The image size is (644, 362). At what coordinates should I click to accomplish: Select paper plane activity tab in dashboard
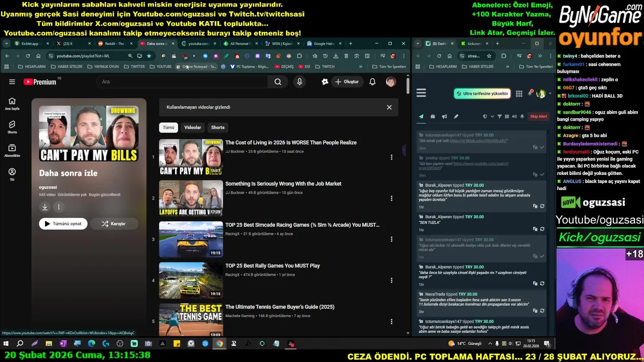[x=421, y=117]
